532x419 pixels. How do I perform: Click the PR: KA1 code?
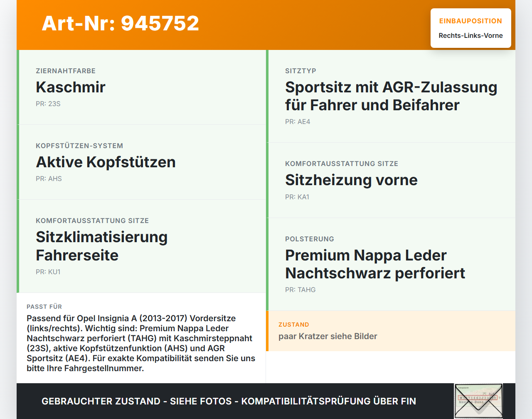pyautogui.click(x=297, y=197)
